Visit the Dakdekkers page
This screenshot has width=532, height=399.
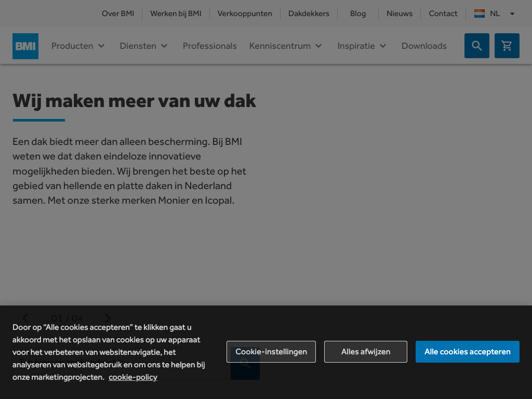(x=309, y=14)
